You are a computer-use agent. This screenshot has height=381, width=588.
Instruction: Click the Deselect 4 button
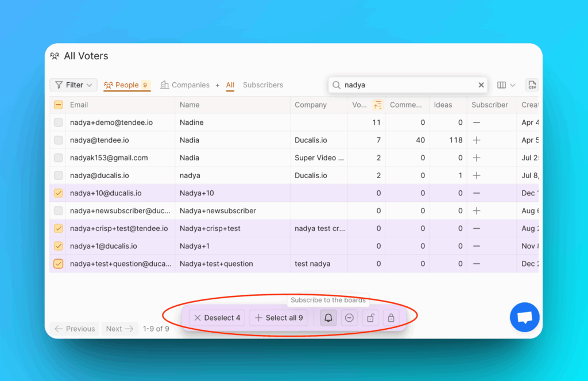click(x=216, y=318)
